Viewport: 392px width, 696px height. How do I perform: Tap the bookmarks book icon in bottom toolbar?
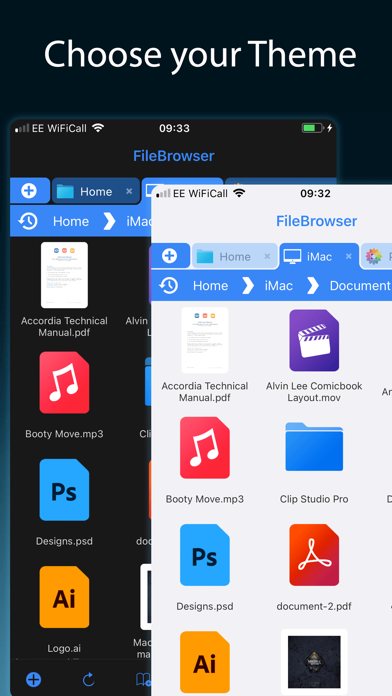pyautogui.click(x=143, y=679)
